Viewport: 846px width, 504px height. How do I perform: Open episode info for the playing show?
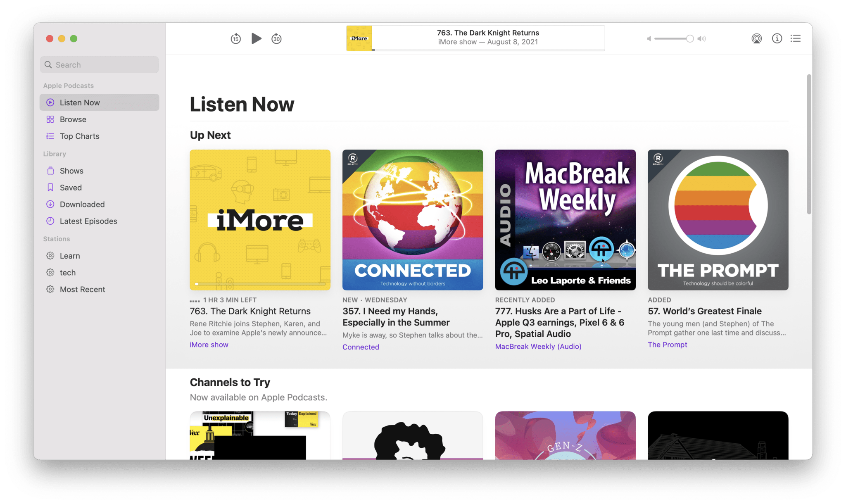(x=777, y=38)
